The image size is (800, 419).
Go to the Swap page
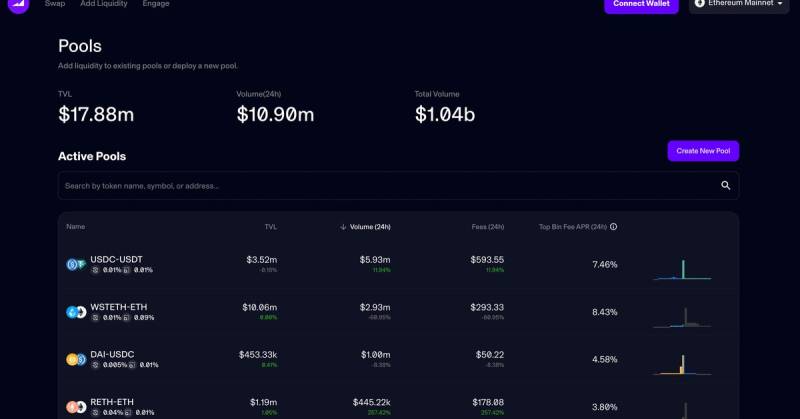(x=55, y=4)
